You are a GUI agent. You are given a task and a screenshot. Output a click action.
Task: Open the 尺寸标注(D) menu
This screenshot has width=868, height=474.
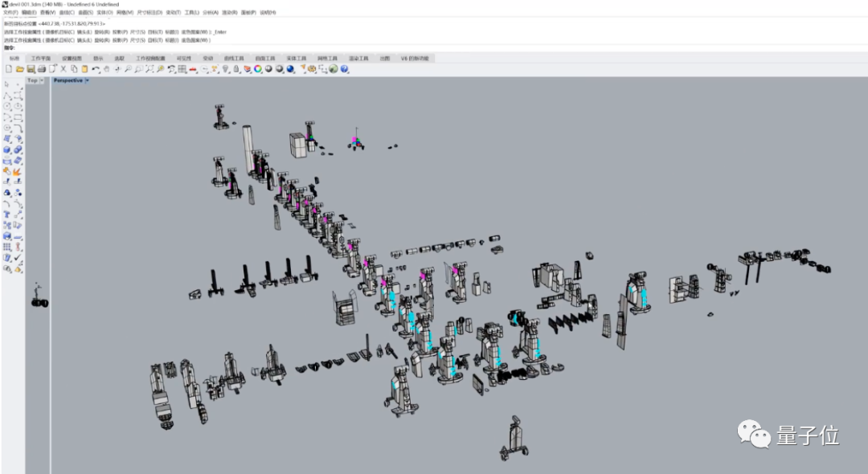(x=149, y=12)
